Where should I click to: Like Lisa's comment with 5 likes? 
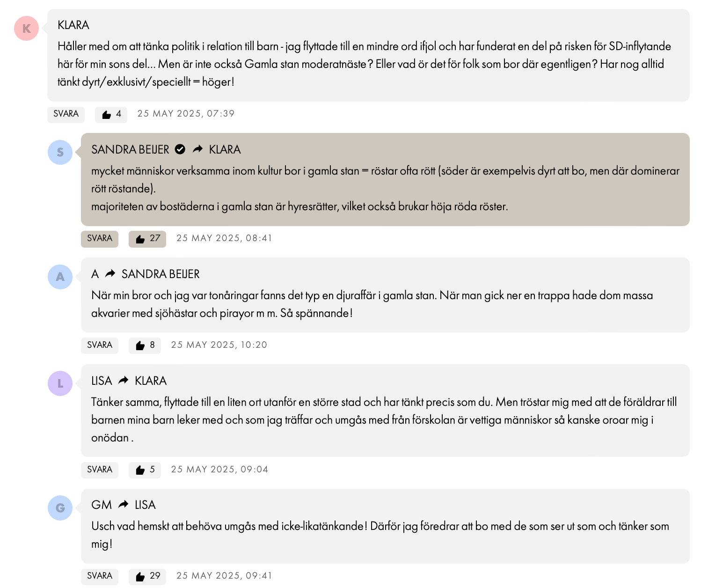[145, 470]
